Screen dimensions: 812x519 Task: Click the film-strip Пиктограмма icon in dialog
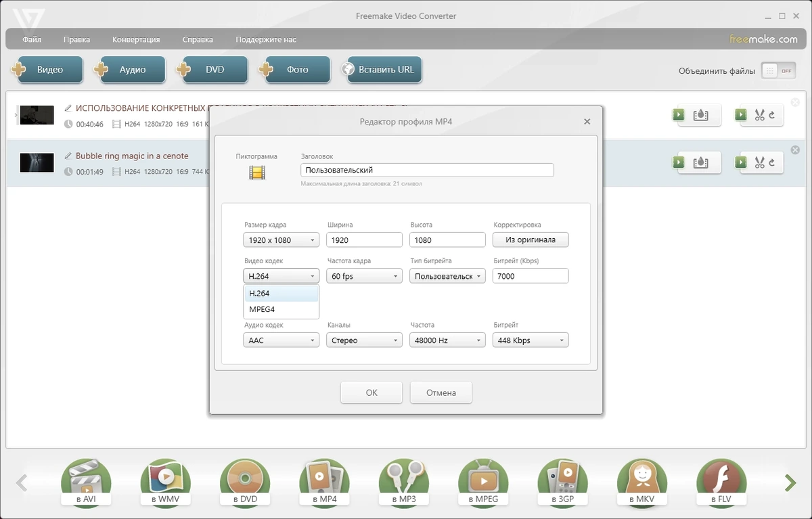[x=256, y=173]
